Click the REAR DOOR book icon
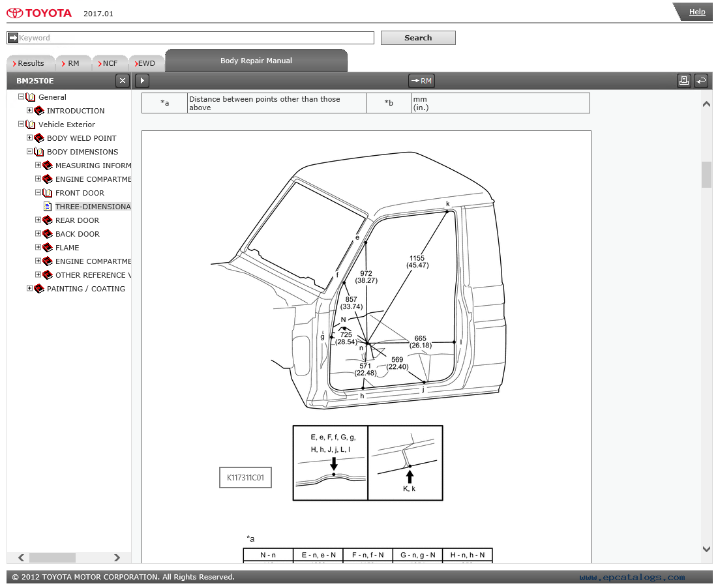This screenshot has width=718, height=588. (48, 220)
